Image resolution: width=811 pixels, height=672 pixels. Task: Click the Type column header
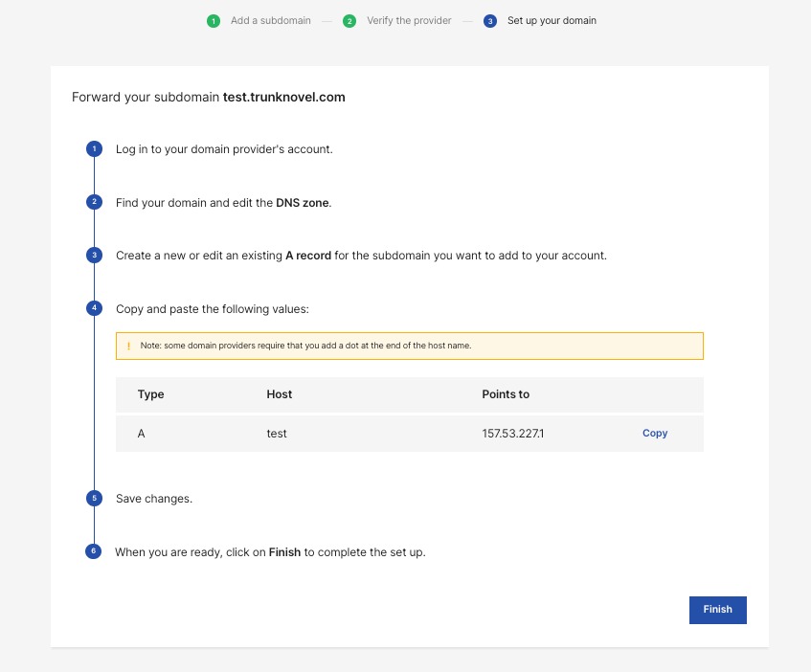coord(151,394)
